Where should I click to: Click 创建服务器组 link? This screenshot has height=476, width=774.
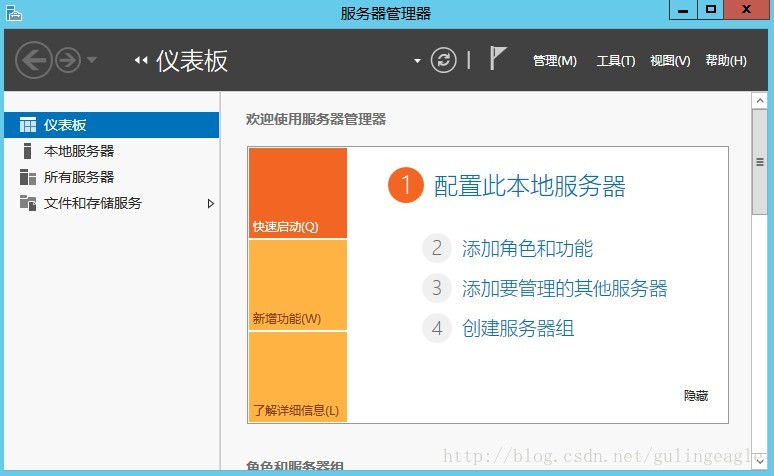518,329
